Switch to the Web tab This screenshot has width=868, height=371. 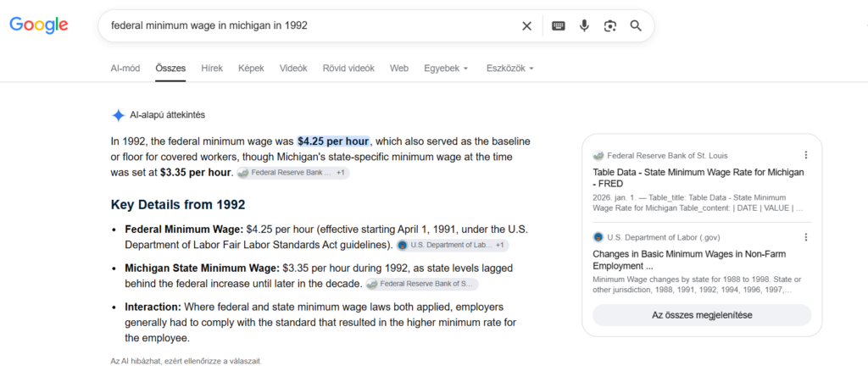(x=399, y=69)
